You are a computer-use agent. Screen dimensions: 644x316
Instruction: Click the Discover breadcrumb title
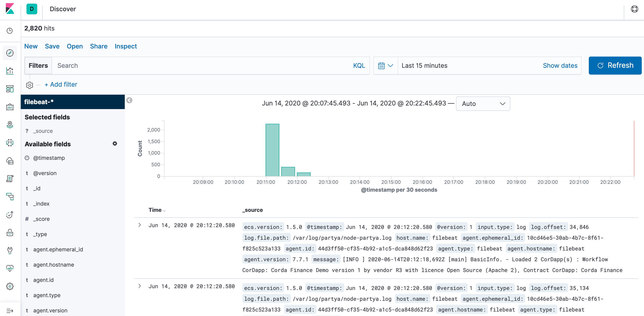coord(63,9)
